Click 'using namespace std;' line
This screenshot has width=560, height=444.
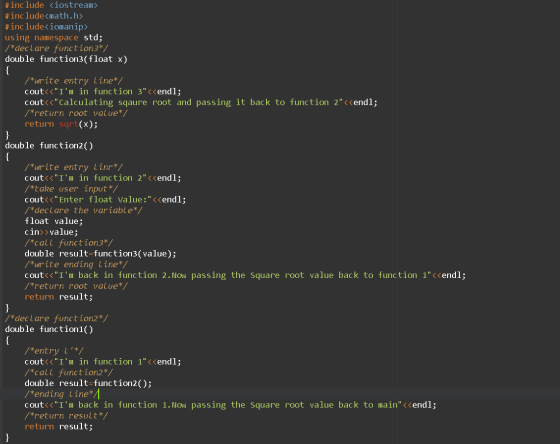pos(54,38)
